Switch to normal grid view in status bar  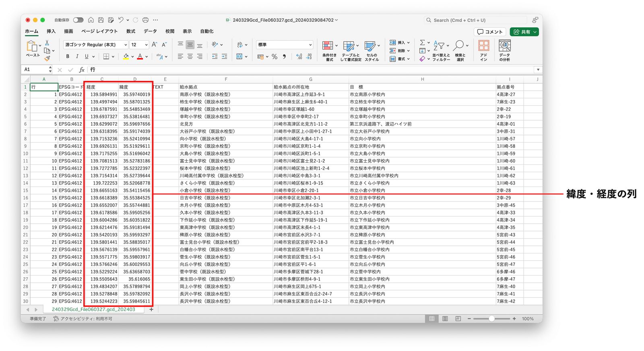[x=431, y=319]
